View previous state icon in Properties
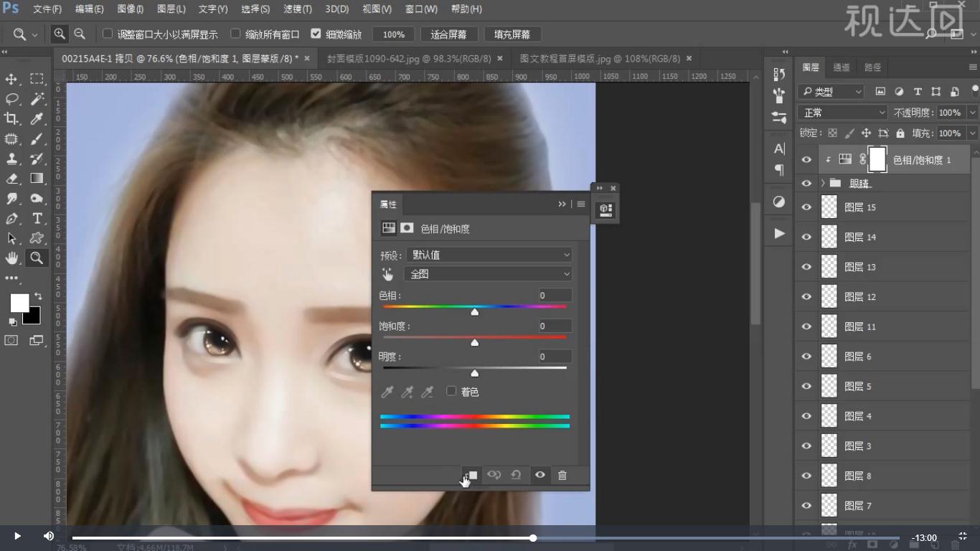 tap(494, 475)
